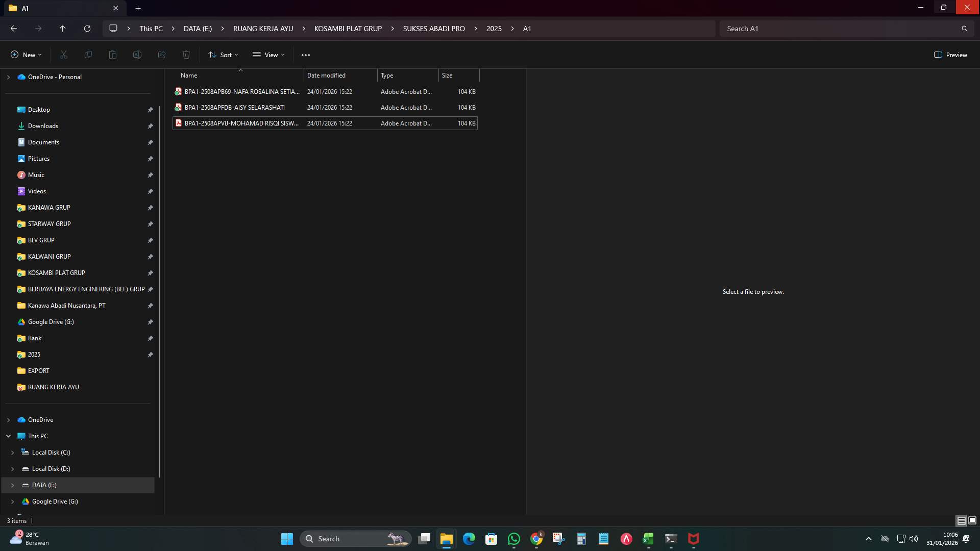Open the New menu
Image resolution: width=980 pixels, height=551 pixels.
click(x=25, y=55)
